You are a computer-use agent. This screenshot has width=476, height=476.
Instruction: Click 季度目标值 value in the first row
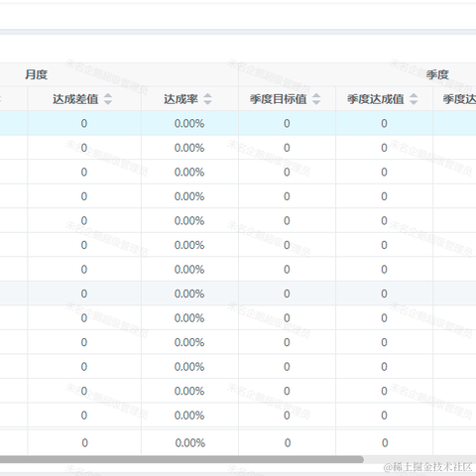tap(287, 123)
